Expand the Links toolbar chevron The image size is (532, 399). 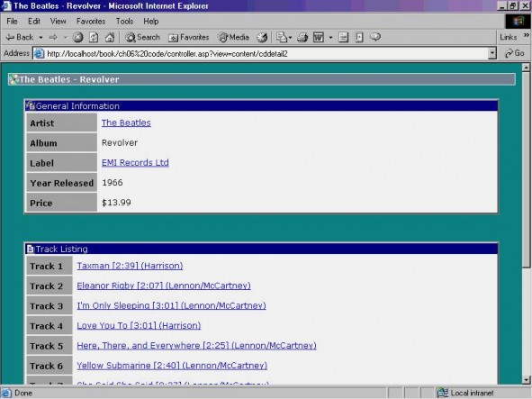526,35
